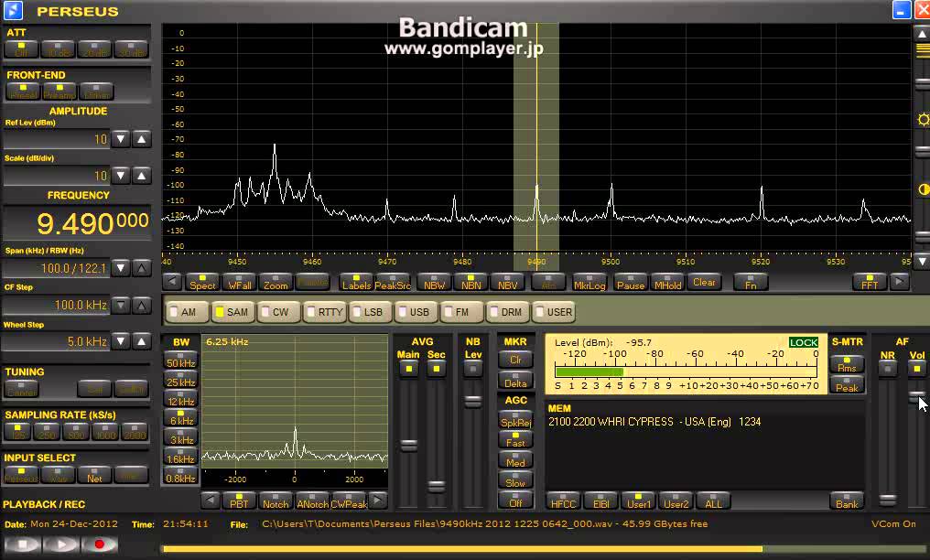Set bandwidth to 6 kHz
This screenshot has height=560, width=930.
(x=181, y=418)
